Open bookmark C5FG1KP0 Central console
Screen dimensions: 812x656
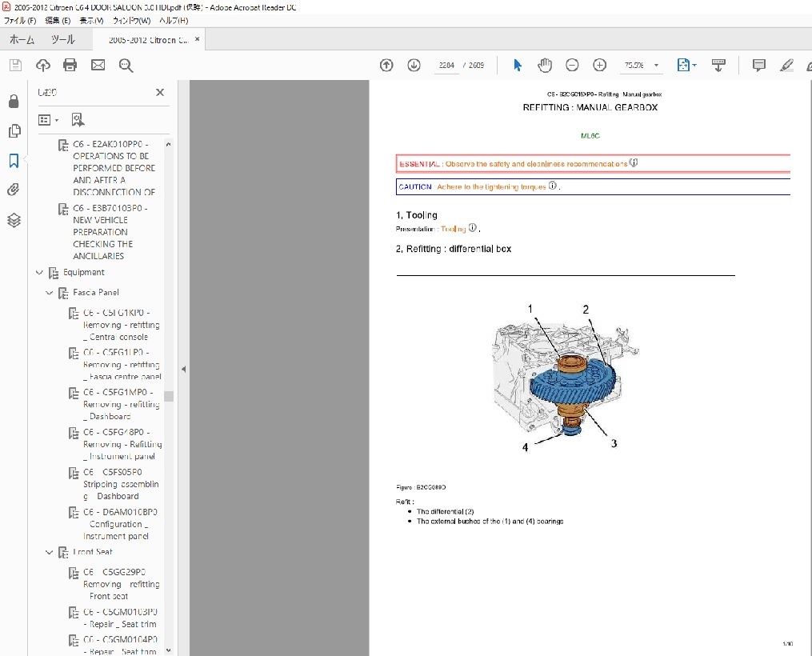click(121, 325)
